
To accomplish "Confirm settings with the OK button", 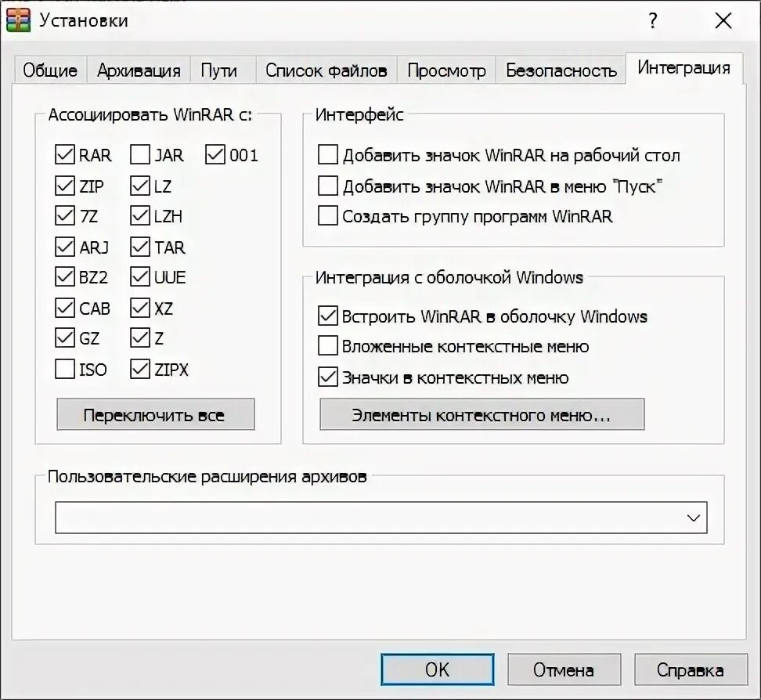I will [x=438, y=670].
